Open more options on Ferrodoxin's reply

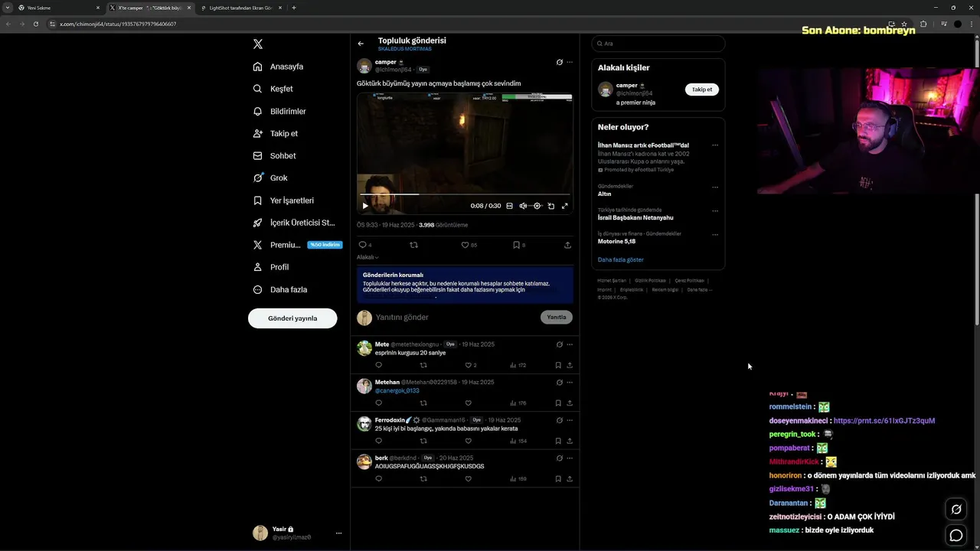point(570,420)
